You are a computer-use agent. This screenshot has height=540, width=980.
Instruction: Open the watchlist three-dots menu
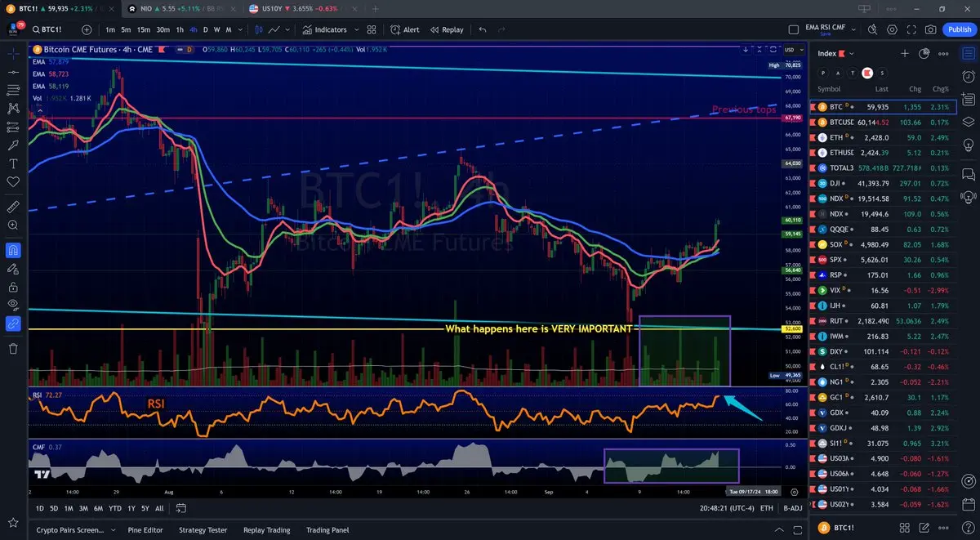[x=944, y=53]
